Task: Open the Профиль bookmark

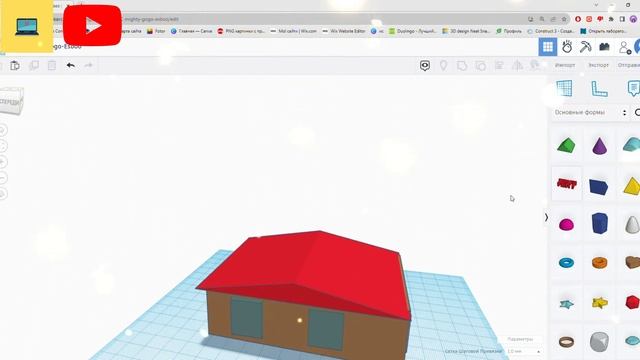Action: 509,31
